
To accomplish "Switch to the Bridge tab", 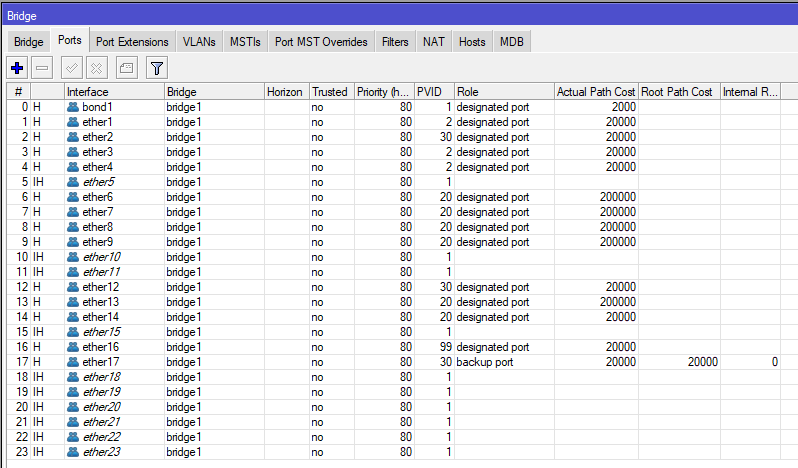I will coord(28,42).
